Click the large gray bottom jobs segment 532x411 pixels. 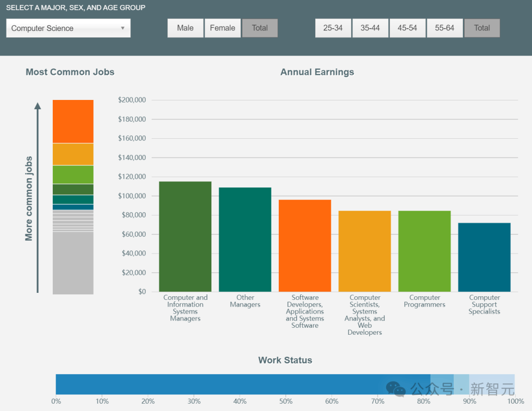(73, 263)
